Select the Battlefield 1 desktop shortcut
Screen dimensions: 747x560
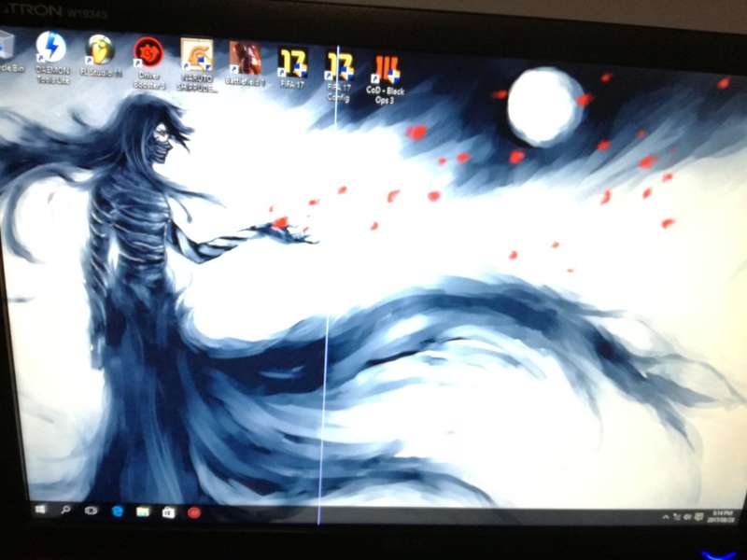(245, 63)
